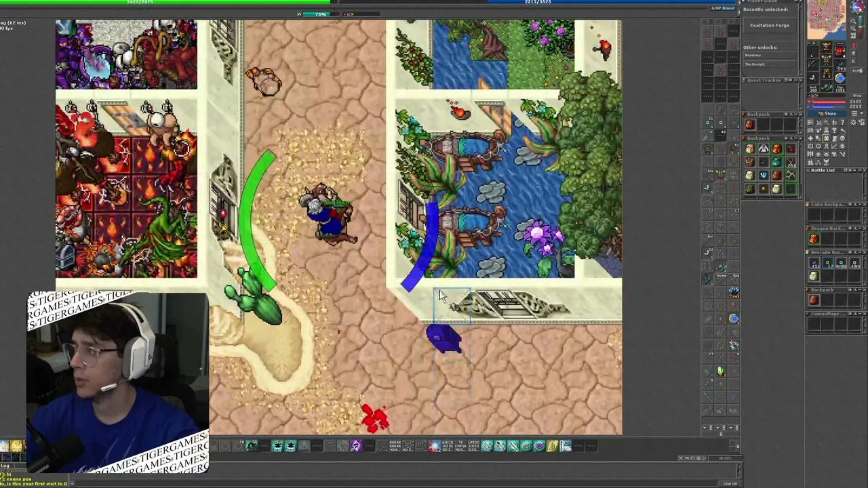Use the purple skull spell hotkey
The width and height of the screenshot is (868, 488).
[356, 445]
